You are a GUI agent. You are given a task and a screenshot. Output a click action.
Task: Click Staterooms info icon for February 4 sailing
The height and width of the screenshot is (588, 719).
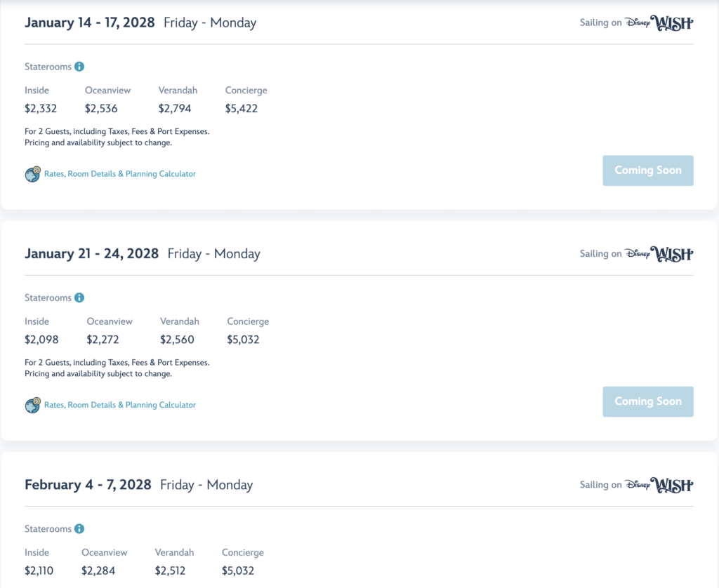(79, 529)
